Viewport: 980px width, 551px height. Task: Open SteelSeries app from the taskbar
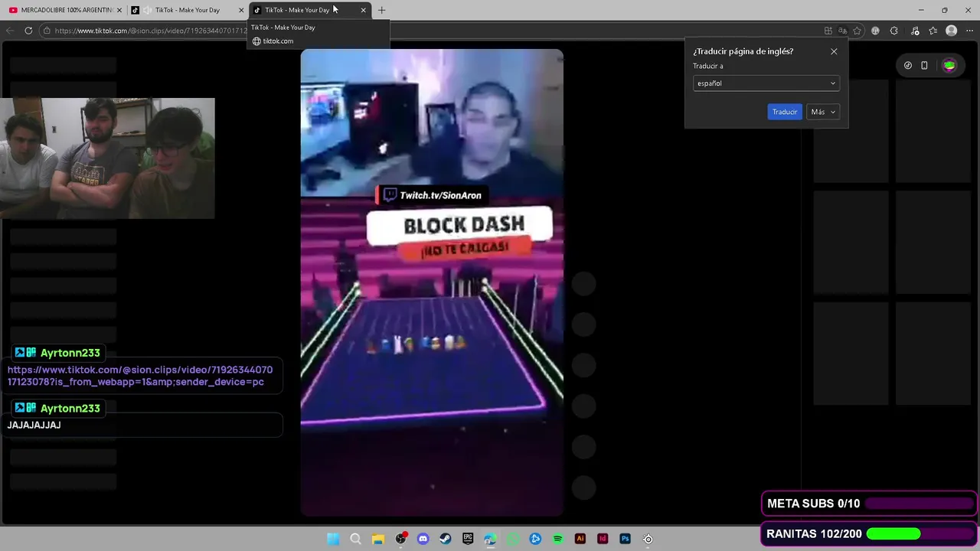coord(648,539)
